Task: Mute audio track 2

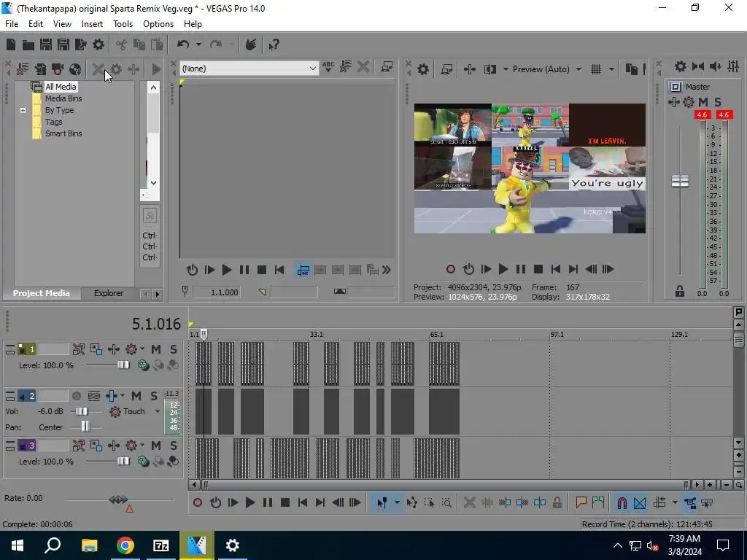Action: 136,396
